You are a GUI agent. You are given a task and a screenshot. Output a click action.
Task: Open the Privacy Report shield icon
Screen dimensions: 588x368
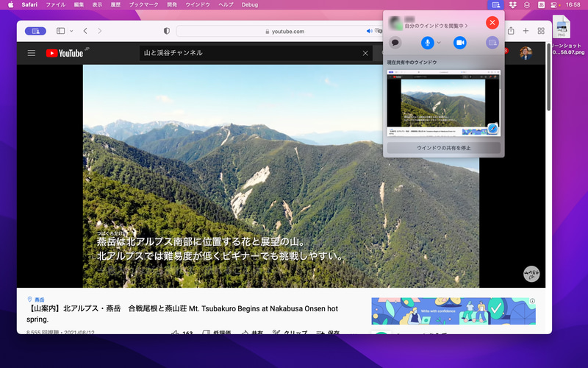[x=167, y=31]
